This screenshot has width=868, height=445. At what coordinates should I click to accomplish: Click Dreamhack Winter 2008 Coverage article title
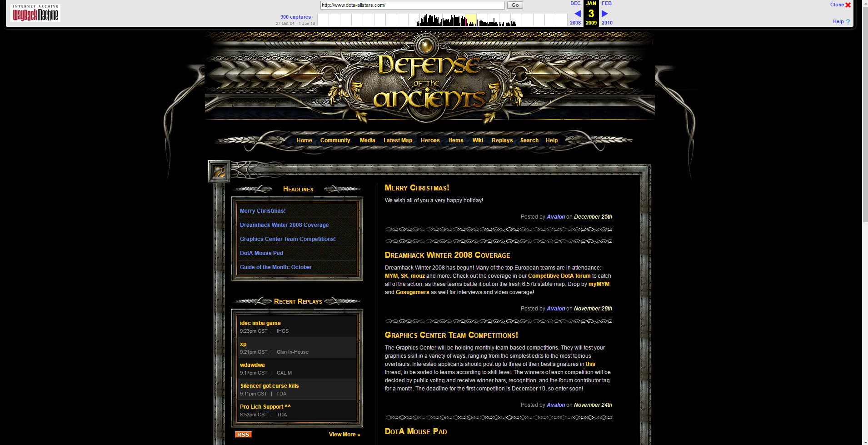(x=447, y=255)
